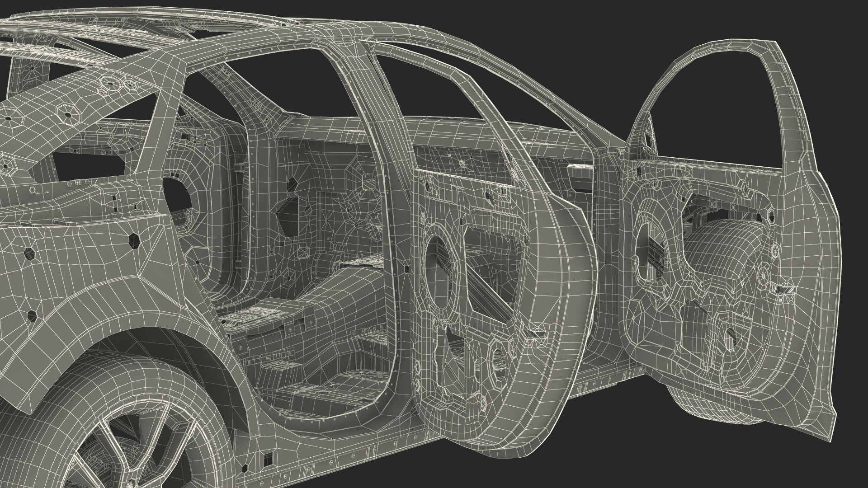The width and height of the screenshot is (868, 488).
Task: Click the open front door window frame
Action: pyautogui.click(x=719, y=104)
